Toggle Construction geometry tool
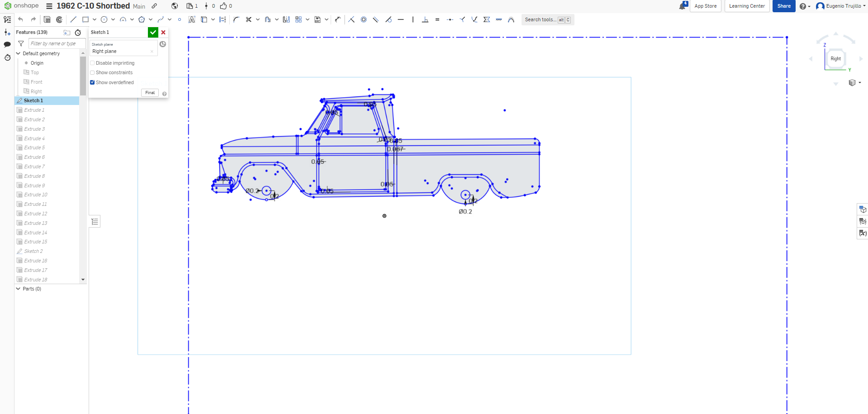868x414 pixels. (223, 19)
